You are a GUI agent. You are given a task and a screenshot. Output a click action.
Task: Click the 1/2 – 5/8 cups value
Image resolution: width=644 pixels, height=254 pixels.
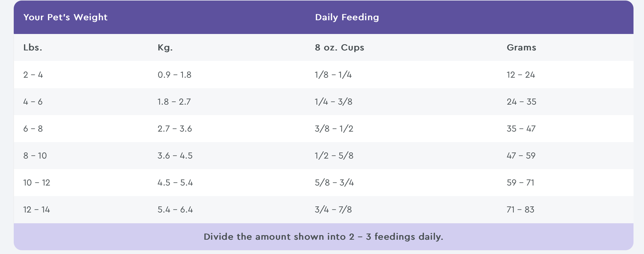[334, 156]
